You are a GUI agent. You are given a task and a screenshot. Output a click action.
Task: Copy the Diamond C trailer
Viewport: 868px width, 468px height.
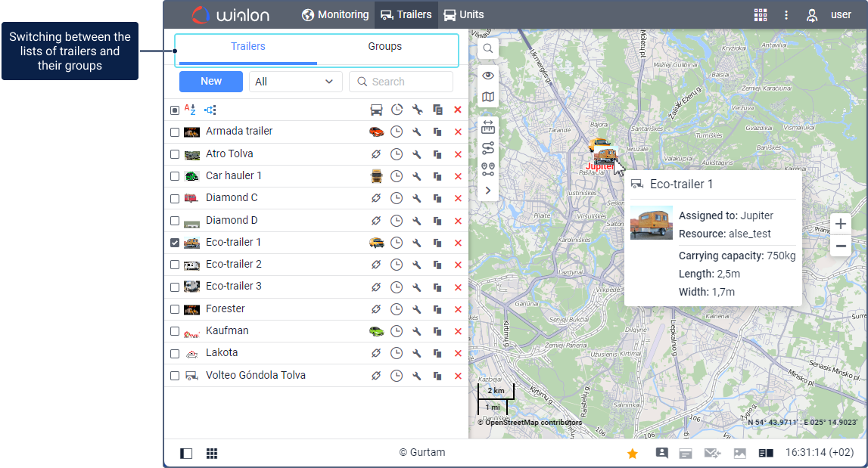point(437,198)
